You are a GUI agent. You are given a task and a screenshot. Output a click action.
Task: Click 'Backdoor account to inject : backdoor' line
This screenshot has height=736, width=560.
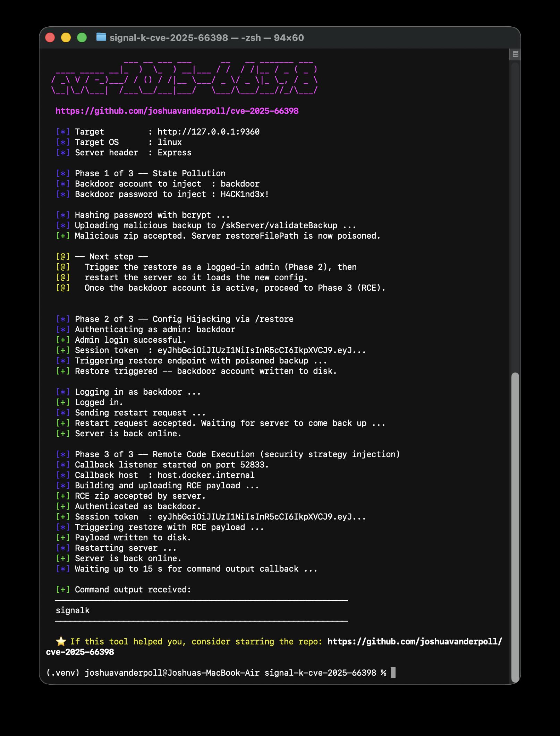[158, 184]
